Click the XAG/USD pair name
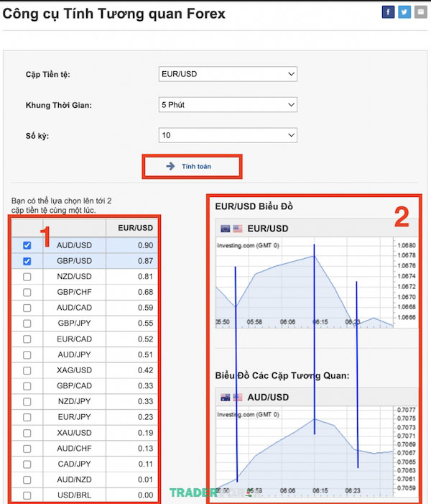 (x=74, y=370)
